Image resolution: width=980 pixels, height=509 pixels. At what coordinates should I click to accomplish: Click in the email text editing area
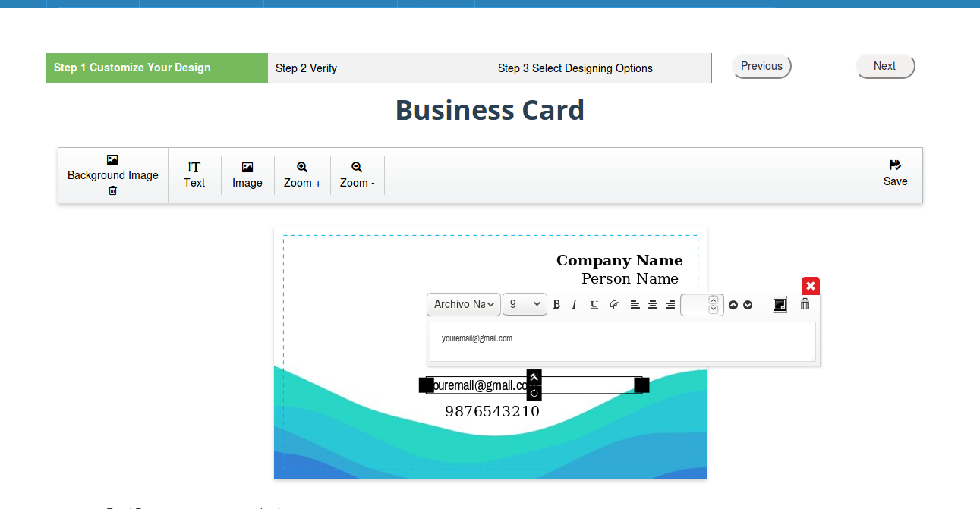tap(622, 341)
